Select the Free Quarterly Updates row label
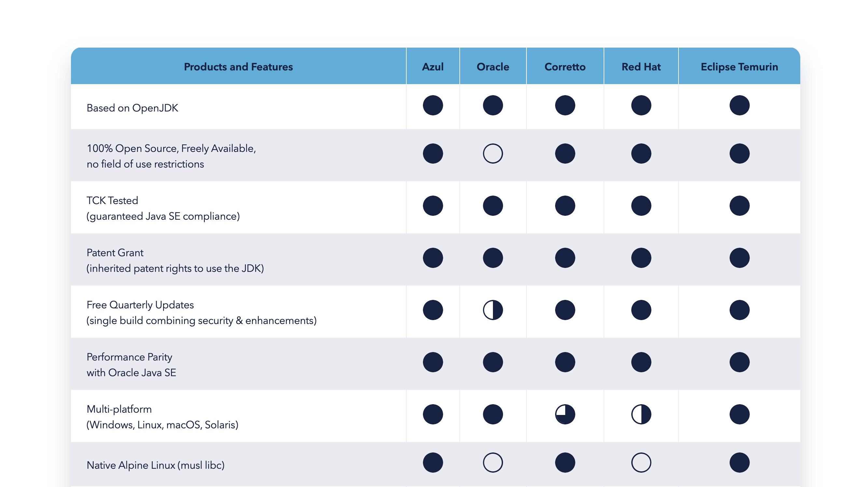This screenshot has height=487, width=868. (x=140, y=305)
